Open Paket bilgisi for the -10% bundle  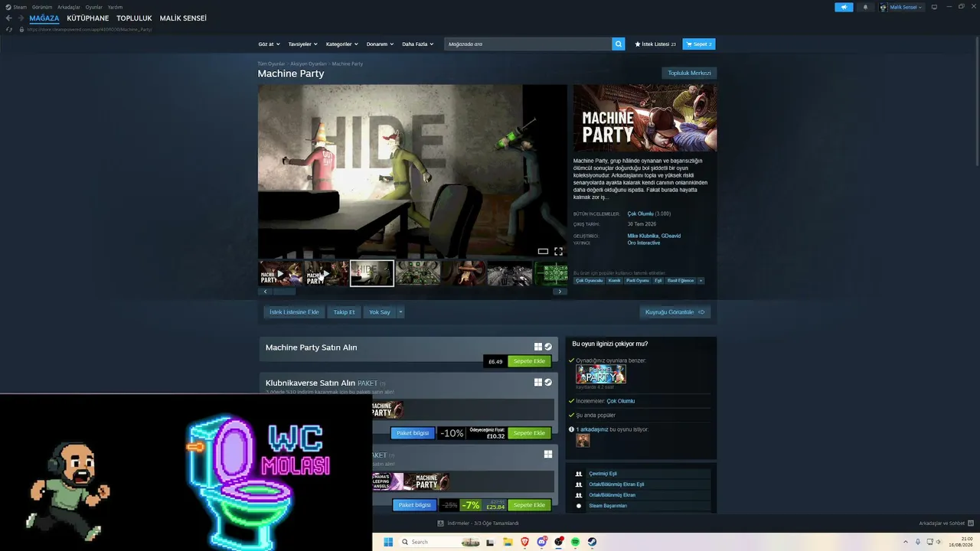pos(413,433)
